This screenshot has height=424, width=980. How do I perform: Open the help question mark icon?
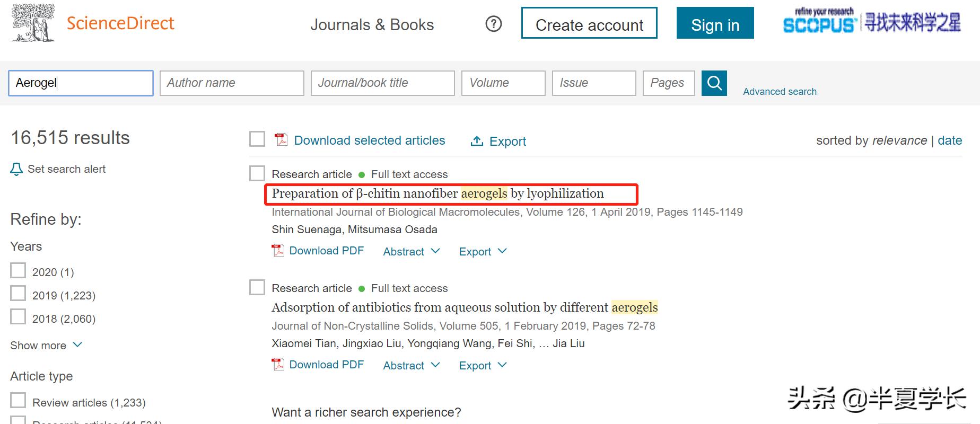(493, 24)
